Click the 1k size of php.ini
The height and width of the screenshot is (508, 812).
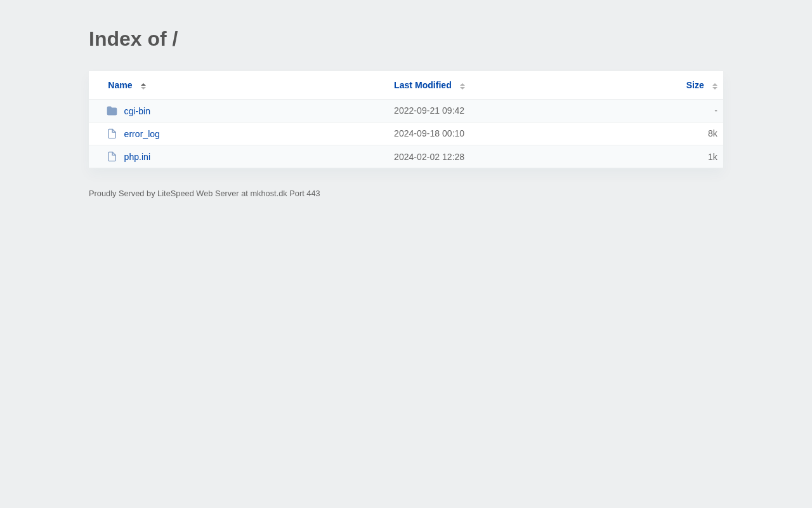point(712,157)
